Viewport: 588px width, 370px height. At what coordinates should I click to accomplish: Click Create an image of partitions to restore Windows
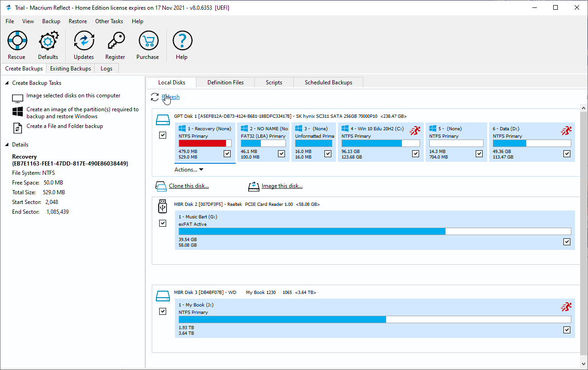[83, 113]
